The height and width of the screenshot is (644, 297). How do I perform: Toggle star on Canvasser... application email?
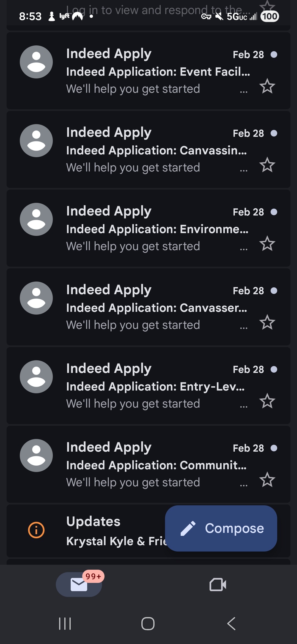(267, 322)
